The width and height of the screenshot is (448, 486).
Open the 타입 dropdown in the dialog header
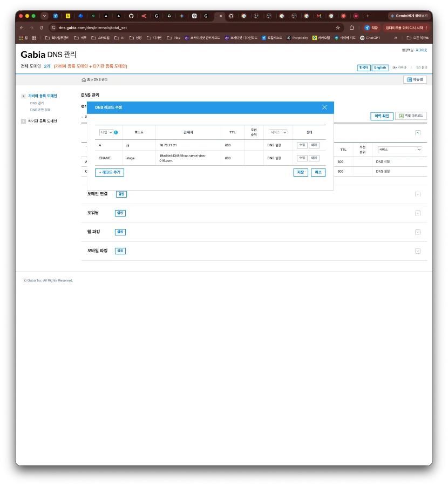(106, 132)
